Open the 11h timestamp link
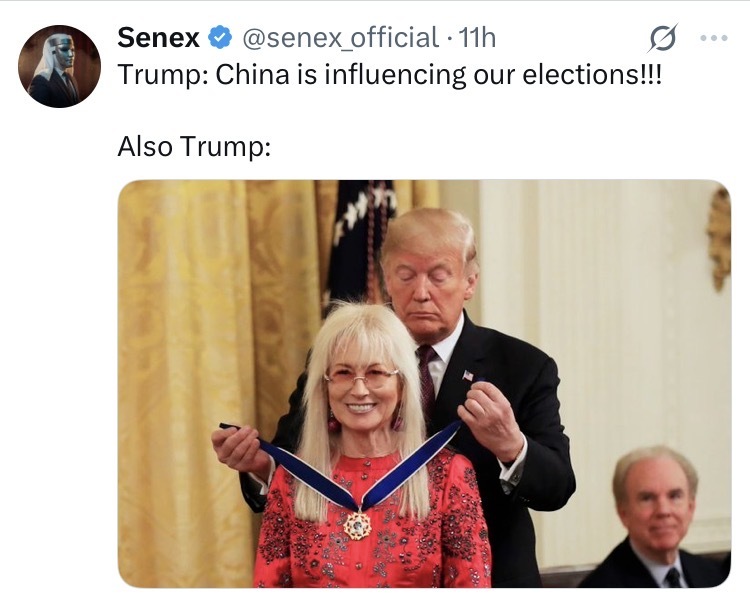This screenshot has height=595, width=750. [476, 38]
